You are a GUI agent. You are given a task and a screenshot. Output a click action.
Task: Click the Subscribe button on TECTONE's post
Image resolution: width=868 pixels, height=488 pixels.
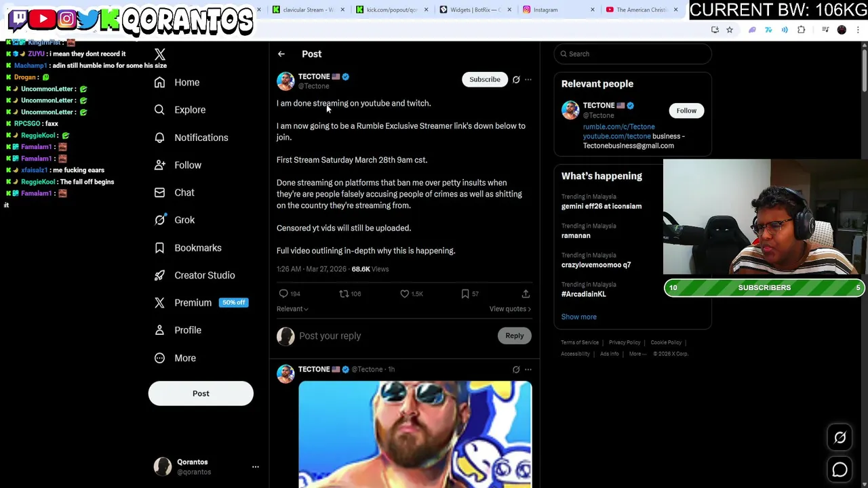pyautogui.click(x=485, y=79)
